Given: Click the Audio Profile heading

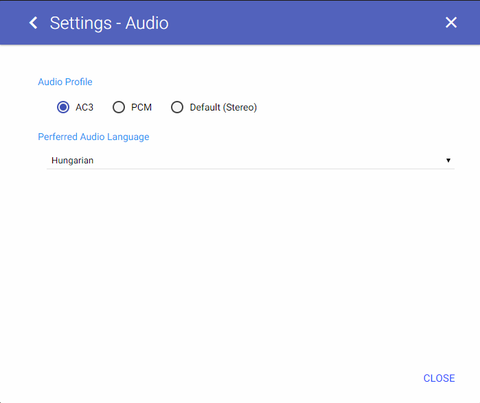Looking at the screenshot, I should coord(65,82).
